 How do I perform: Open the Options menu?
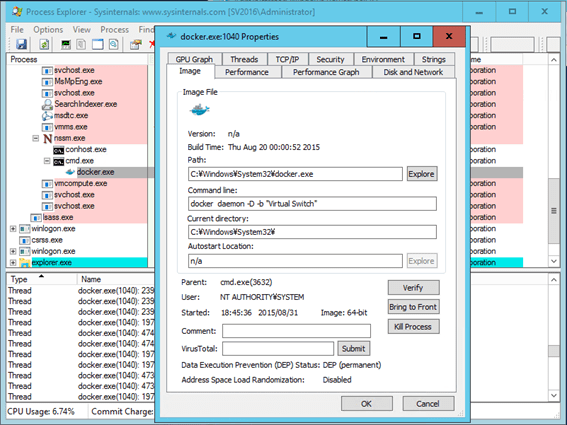coord(48,30)
